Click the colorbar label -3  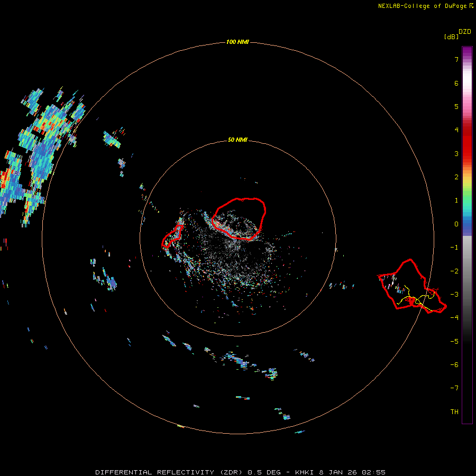pyautogui.click(x=454, y=295)
